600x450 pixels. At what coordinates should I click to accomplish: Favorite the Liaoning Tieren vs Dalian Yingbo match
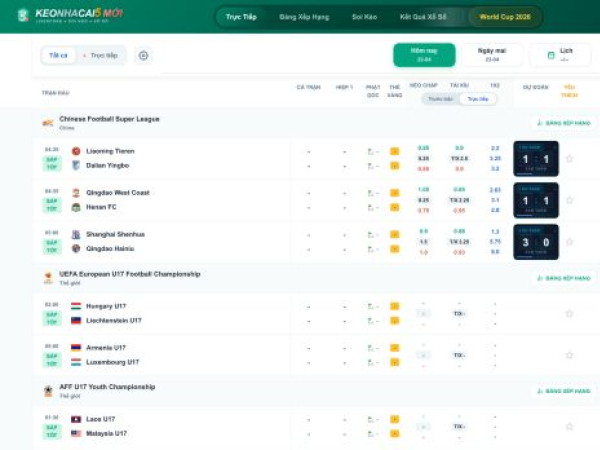(x=569, y=158)
